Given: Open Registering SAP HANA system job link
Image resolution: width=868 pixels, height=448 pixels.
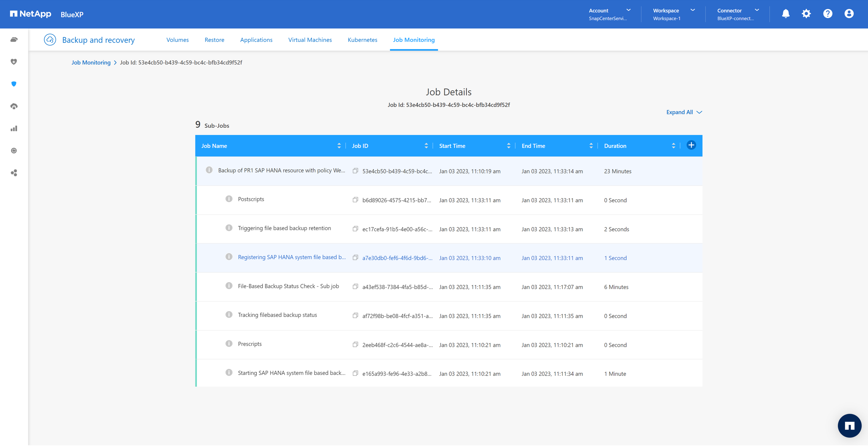Looking at the screenshot, I should point(292,257).
